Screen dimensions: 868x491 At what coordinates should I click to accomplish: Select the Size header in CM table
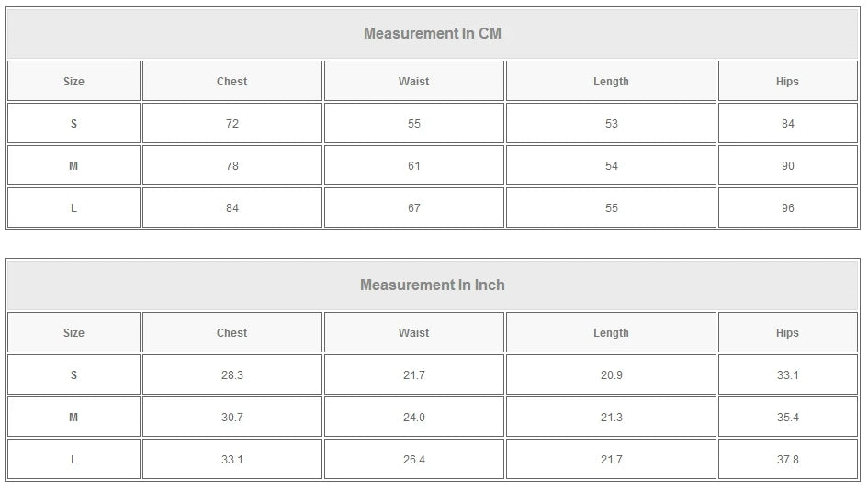click(73, 82)
